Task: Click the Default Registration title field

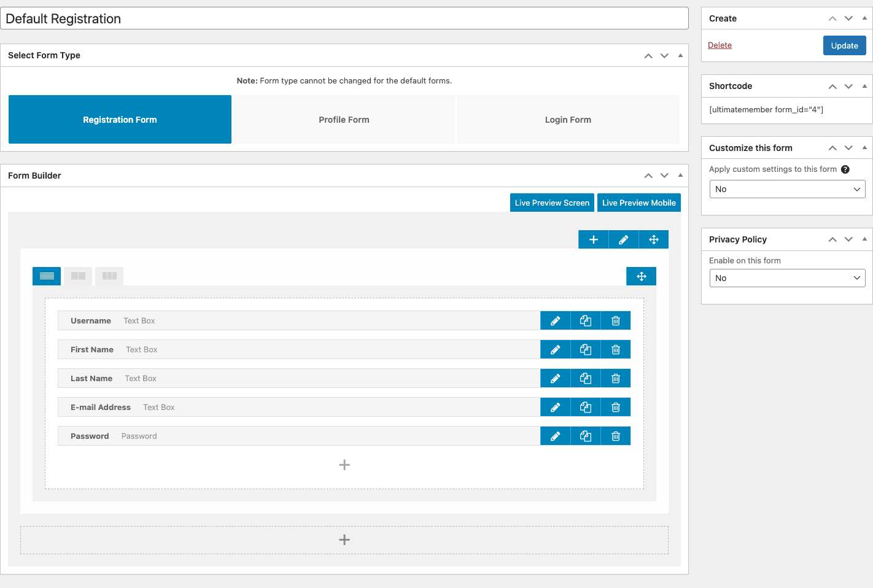Action: (x=344, y=18)
